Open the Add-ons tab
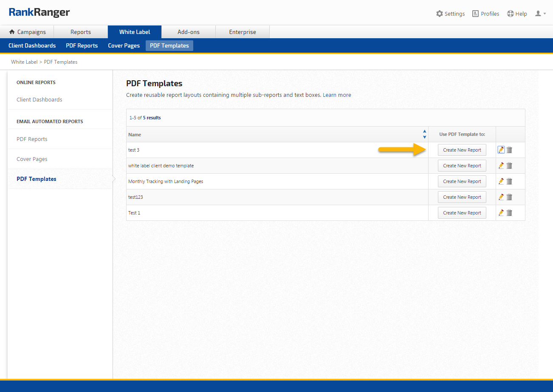Image resolution: width=553 pixels, height=392 pixels. [189, 32]
